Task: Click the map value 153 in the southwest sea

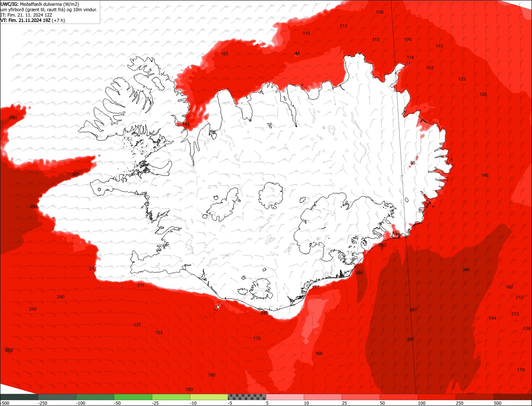Action: (159, 333)
